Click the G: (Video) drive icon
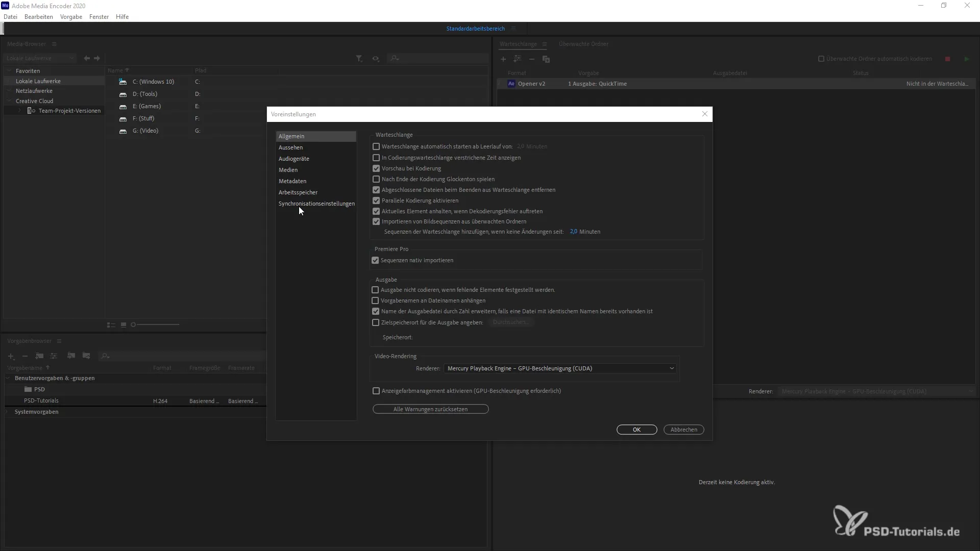This screenshot has width=980, height=551. click(x=122, y=131)
